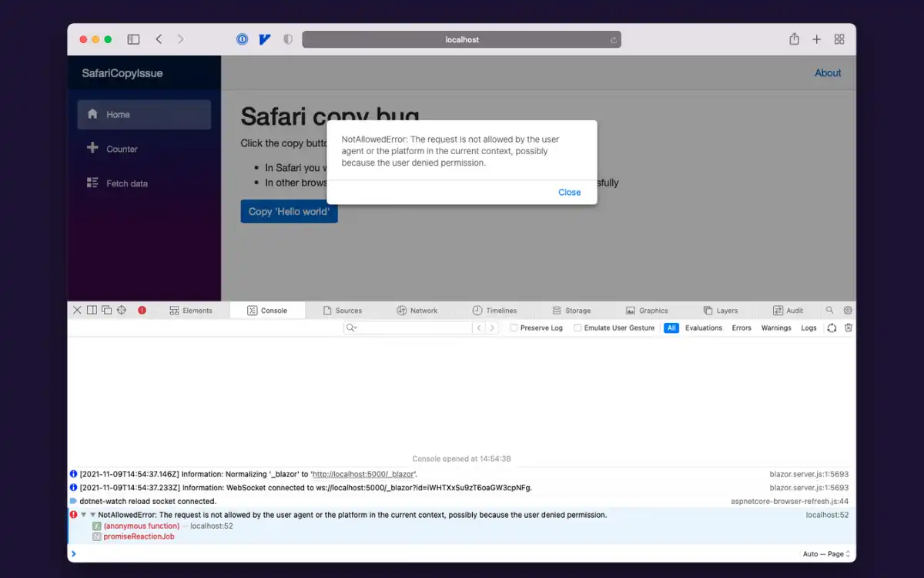Enable the Emulate User Gesture checkbox
924x578 pixels.
(x=577, y=328)
